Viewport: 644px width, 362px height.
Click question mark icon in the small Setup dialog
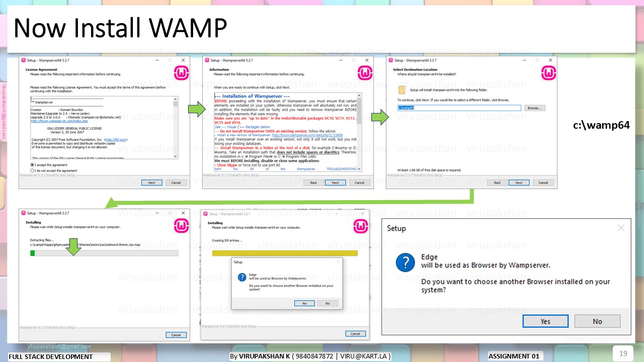(x=242, y=277)
